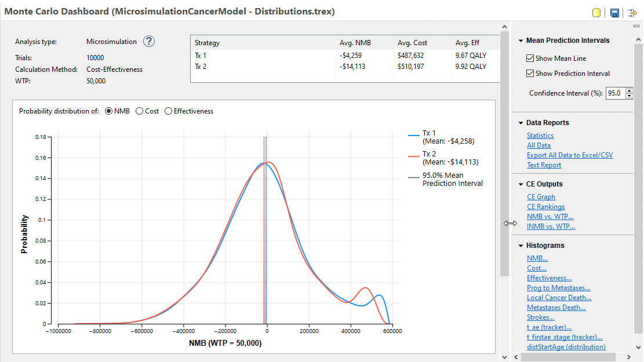This screenshot has height=362, width=644.
Task: Collapse the CE Outputs section
Action: [x=519, y=184]
